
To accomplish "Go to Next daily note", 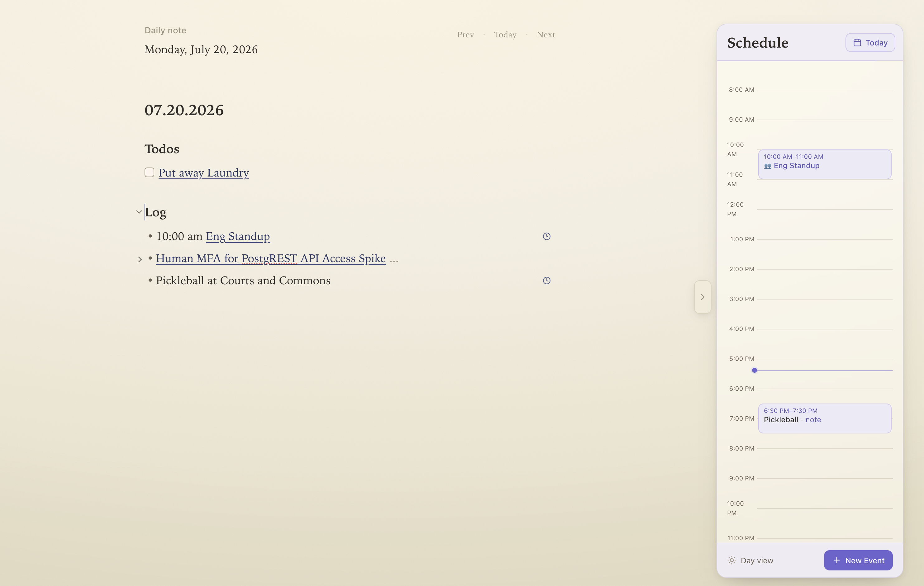I will (x=546, y=35).
